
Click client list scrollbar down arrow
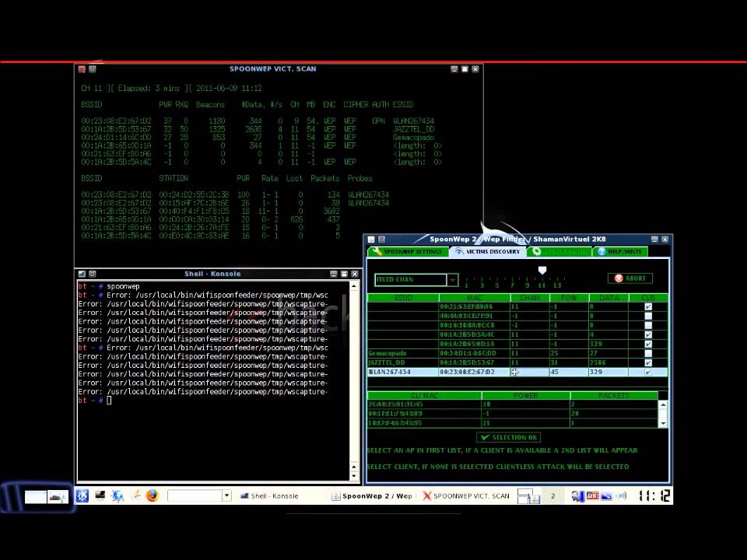point(663,423)
